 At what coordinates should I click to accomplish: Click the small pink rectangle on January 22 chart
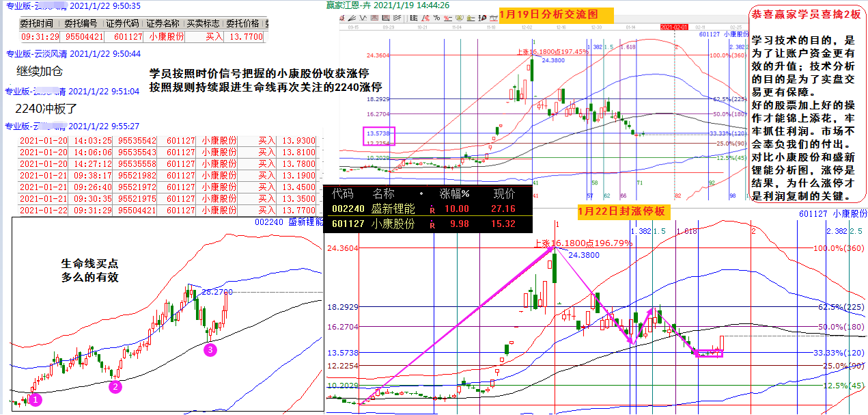point(709,353)
